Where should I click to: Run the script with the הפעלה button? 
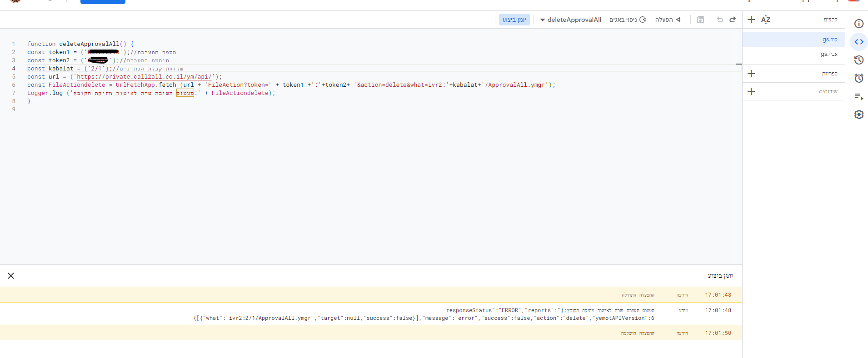point(668,20)
